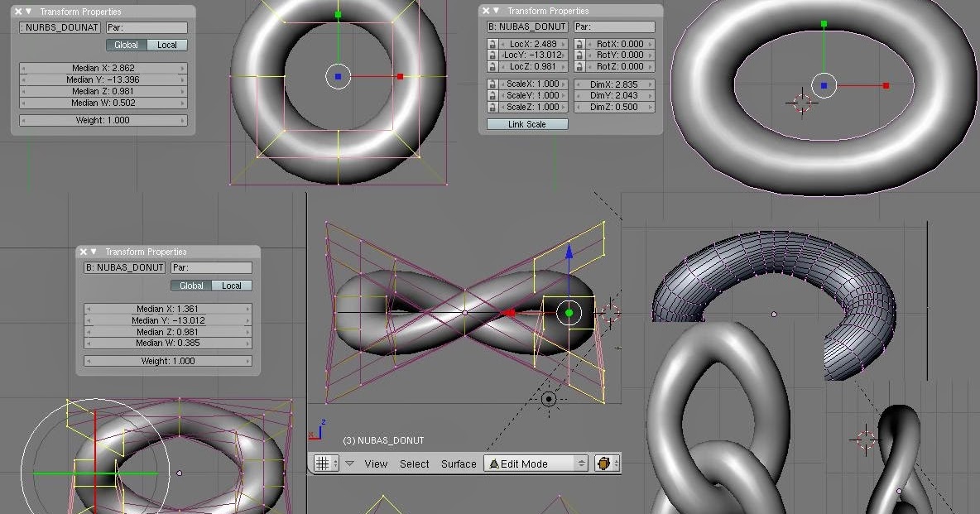The image size is (980, 514).
Task: Collapse the Median X: 1.361 panel triangle
Action: click(x=94, y=252)
